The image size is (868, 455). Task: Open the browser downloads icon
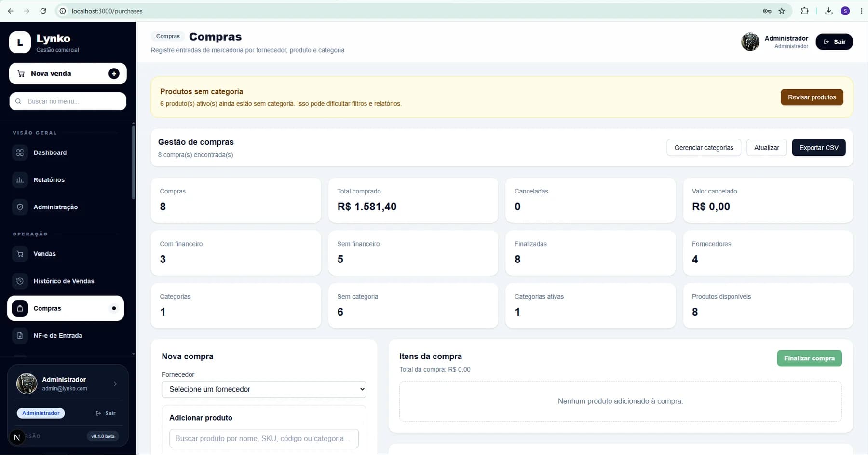point(829,11)
